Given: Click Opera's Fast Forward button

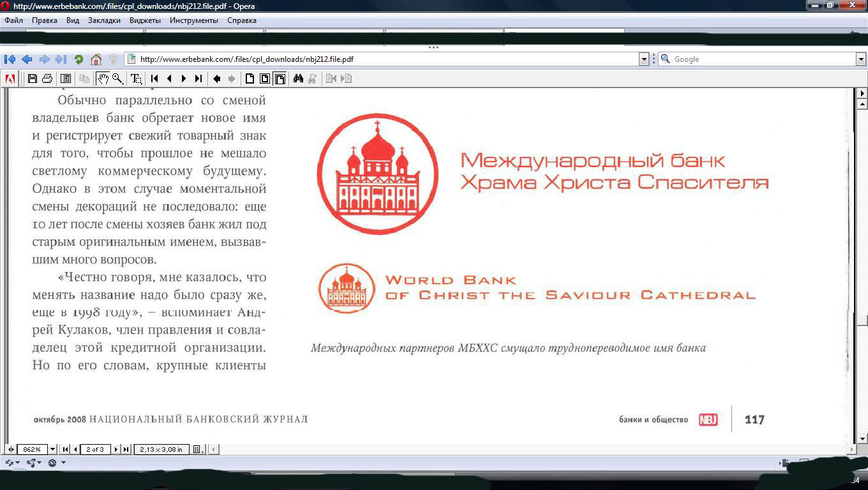Looking at the screenshot, I should (x=61, y=59).
